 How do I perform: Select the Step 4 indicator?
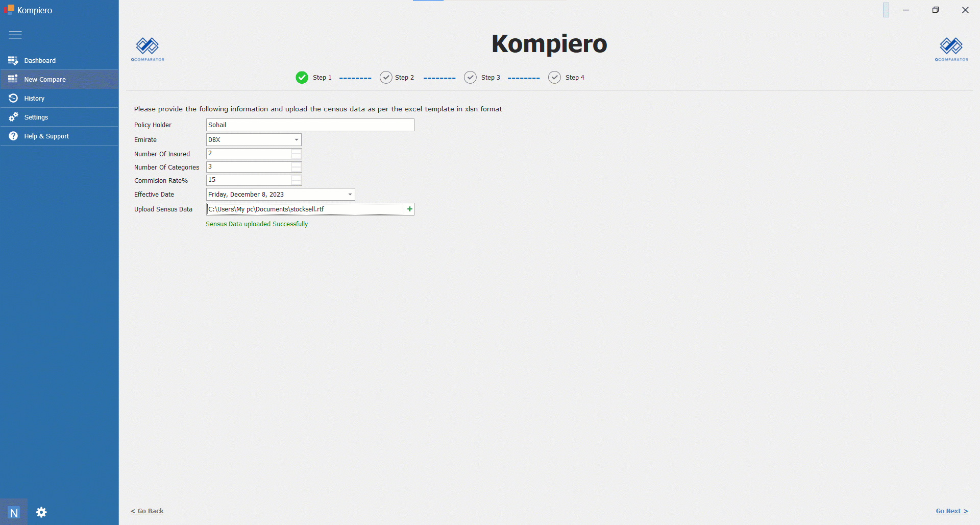(554, 77)
